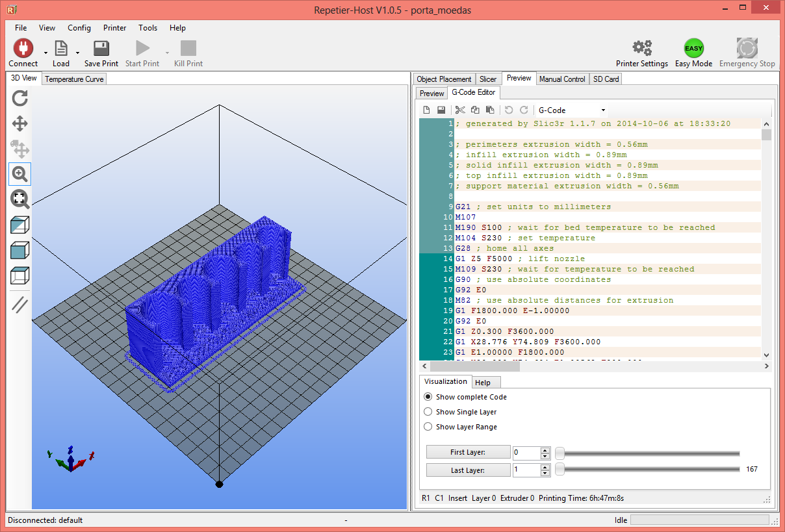The height and width of the screenshot is (532, 785).
Task: Increase First Layer spinner value
Action: coord(545,450)
